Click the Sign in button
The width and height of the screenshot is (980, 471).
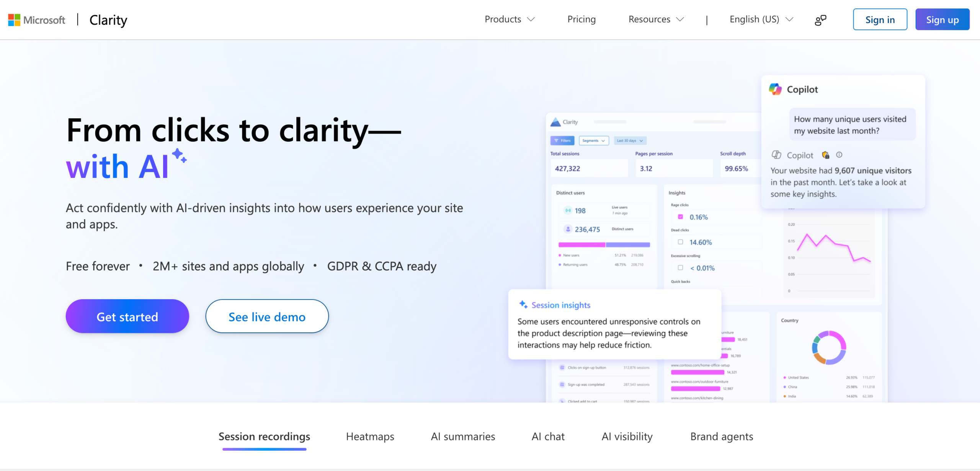(x=880, y=20)
